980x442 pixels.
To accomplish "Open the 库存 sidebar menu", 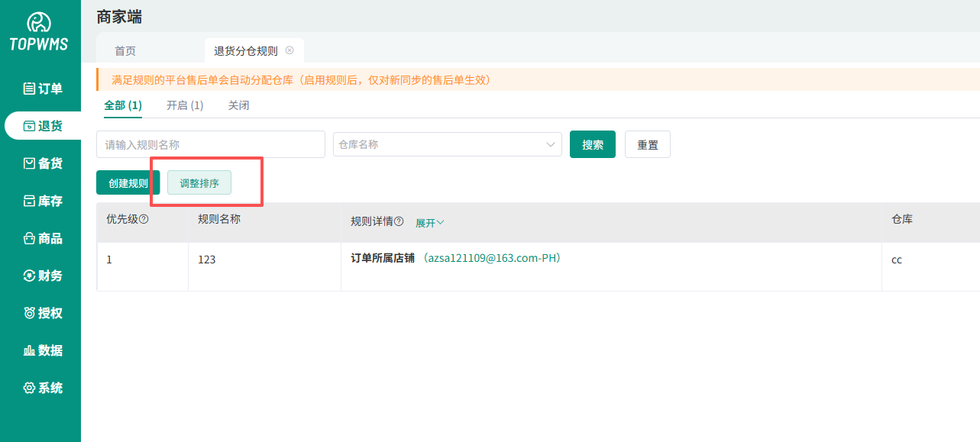I will pos(43,201).
